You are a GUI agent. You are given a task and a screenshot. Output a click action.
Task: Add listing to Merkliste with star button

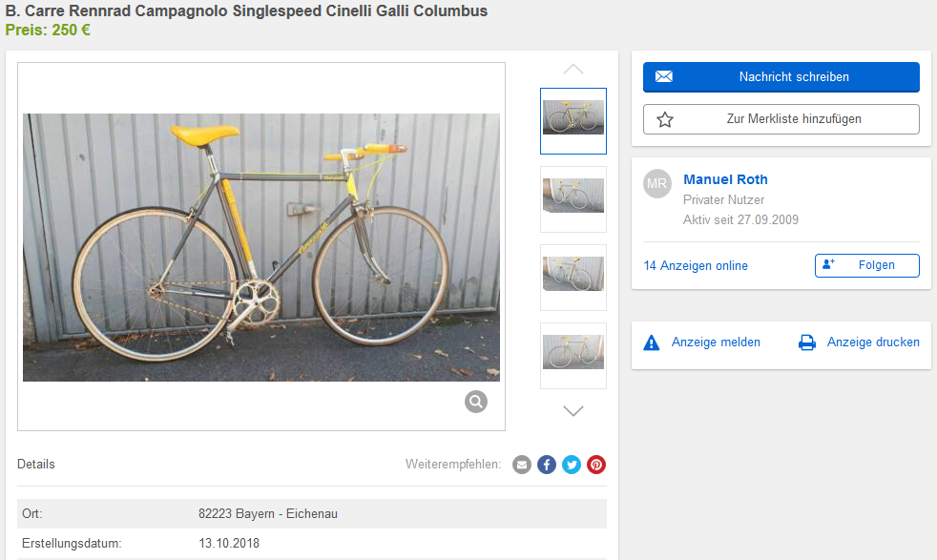coord(781,119)
